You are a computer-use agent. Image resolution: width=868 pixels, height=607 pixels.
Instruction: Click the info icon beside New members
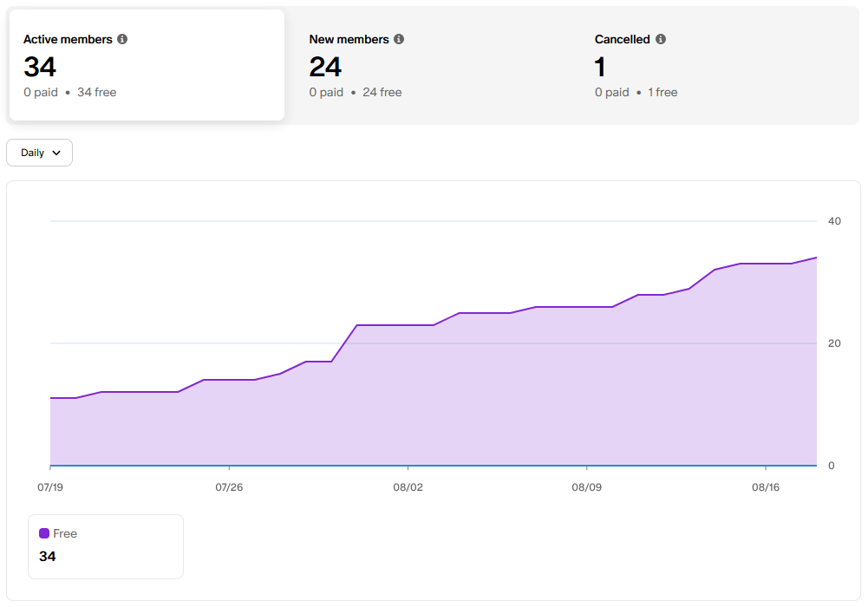coord(399,39)
